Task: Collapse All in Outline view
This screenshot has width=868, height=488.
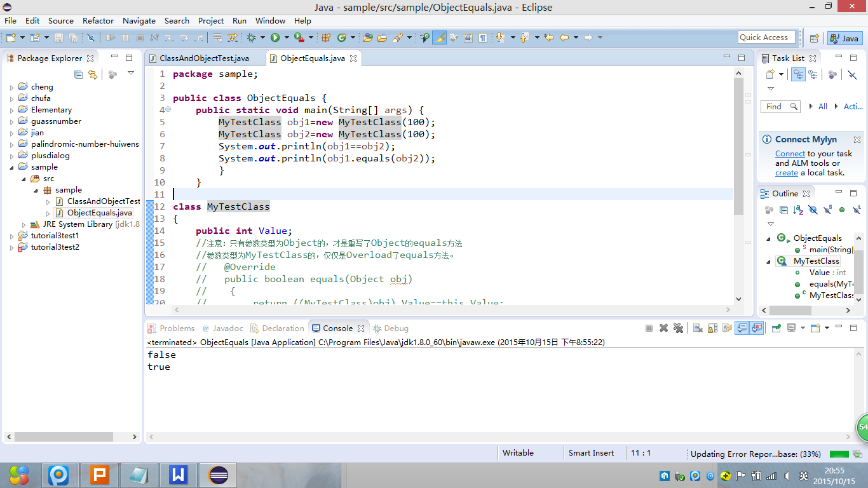Action: pyautogui.click(x=783, y=210)
